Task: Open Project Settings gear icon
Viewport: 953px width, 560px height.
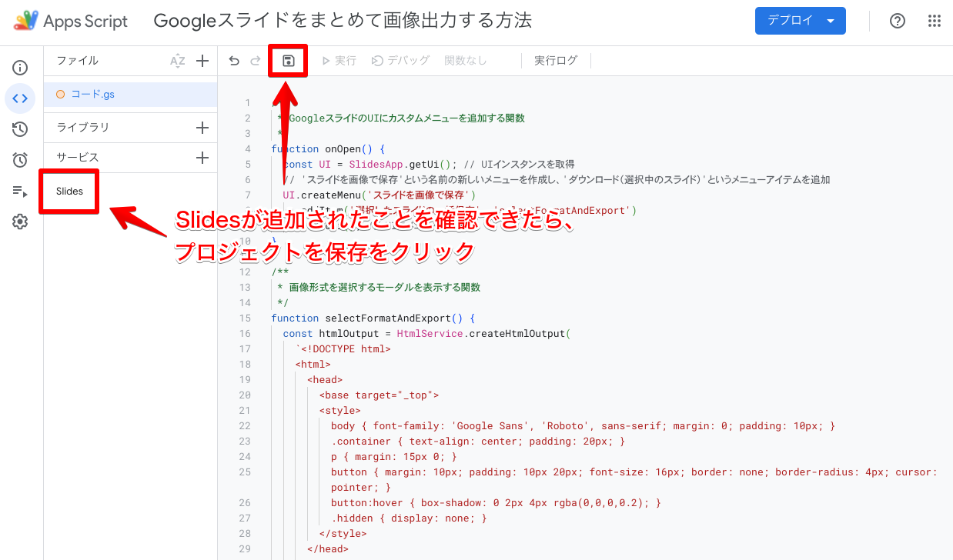Action: pos(20,222)
